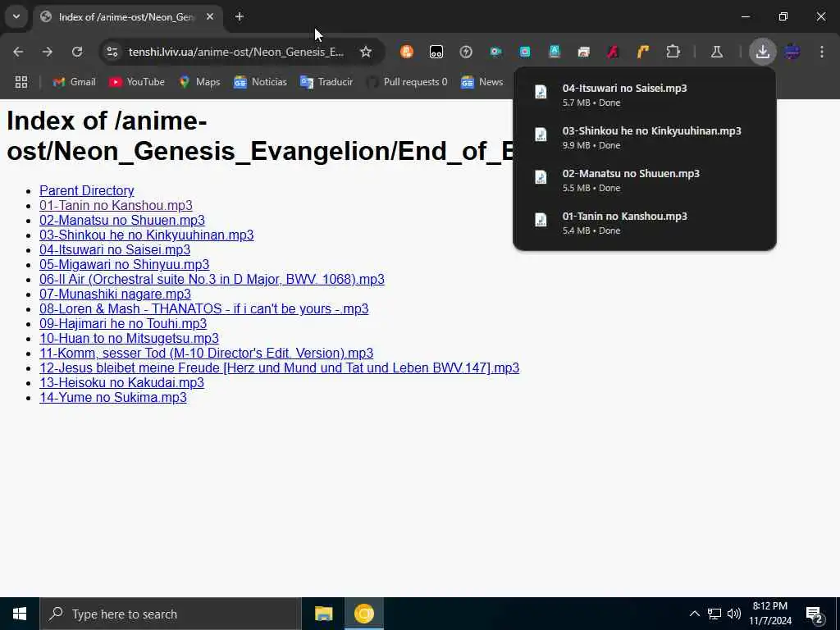Screen dimensions: 840x630
Task: Go forward to the next page
Action: pyautogui.click(x=48, y=52)
